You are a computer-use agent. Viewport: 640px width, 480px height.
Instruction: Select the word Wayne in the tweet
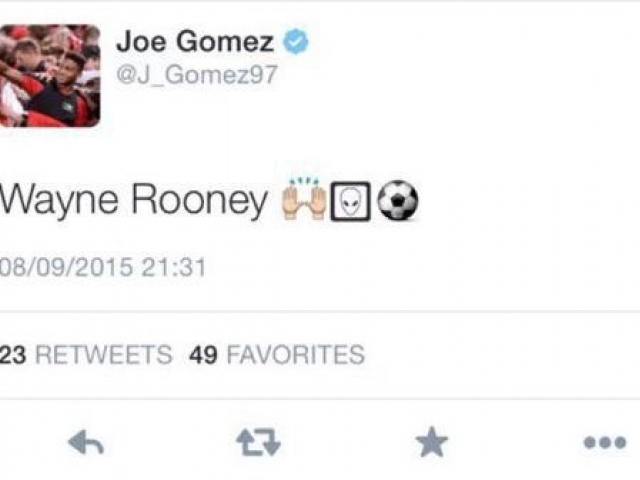59,201
